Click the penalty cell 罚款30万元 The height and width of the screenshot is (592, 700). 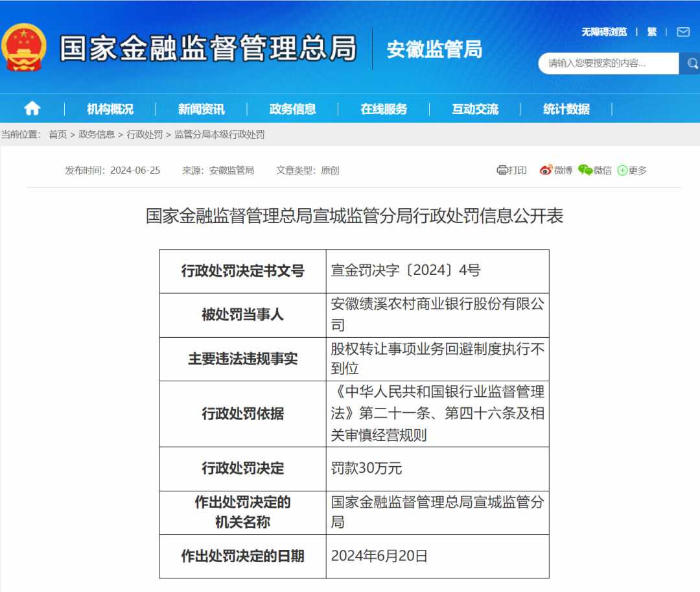coord(437,468)
